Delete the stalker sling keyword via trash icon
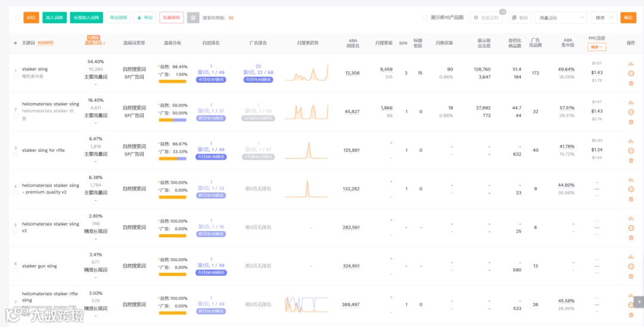This screenshot has width=644, height=327. 631,83
